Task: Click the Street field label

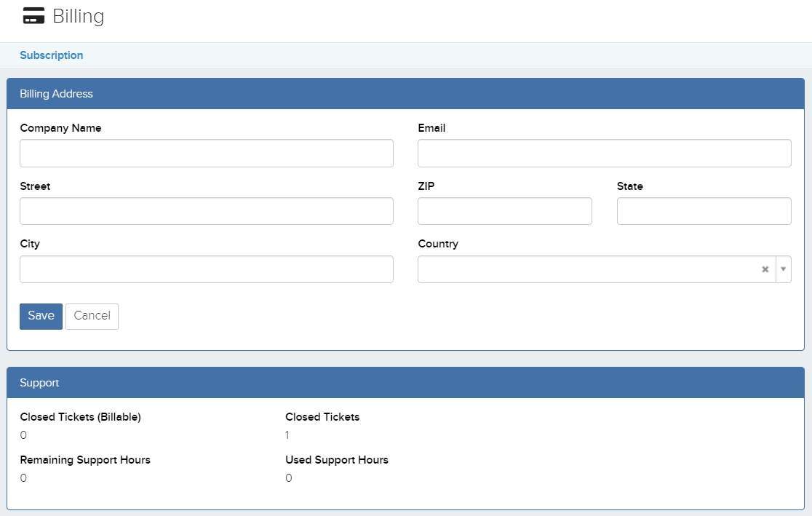Action: click(35, 186)
